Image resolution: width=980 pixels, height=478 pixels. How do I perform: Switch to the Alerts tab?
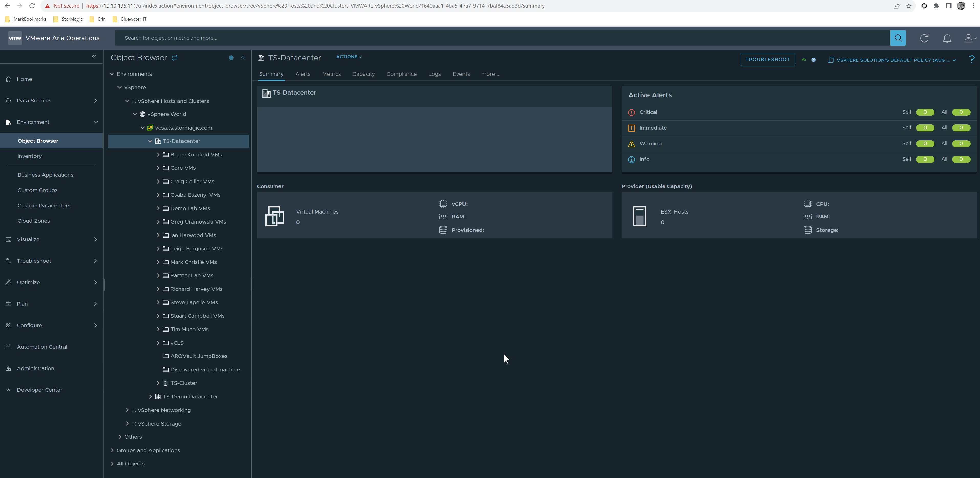[x=303, y=74]
